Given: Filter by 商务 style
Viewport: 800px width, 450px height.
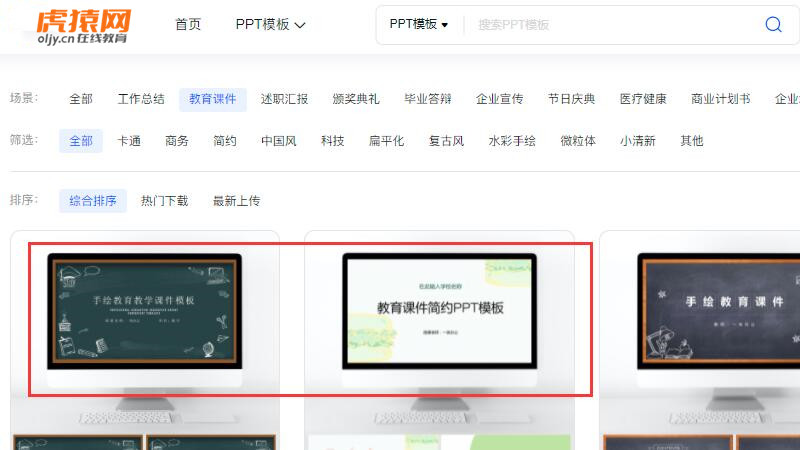Looking at the screenshot, I should [x=177, y=141].
